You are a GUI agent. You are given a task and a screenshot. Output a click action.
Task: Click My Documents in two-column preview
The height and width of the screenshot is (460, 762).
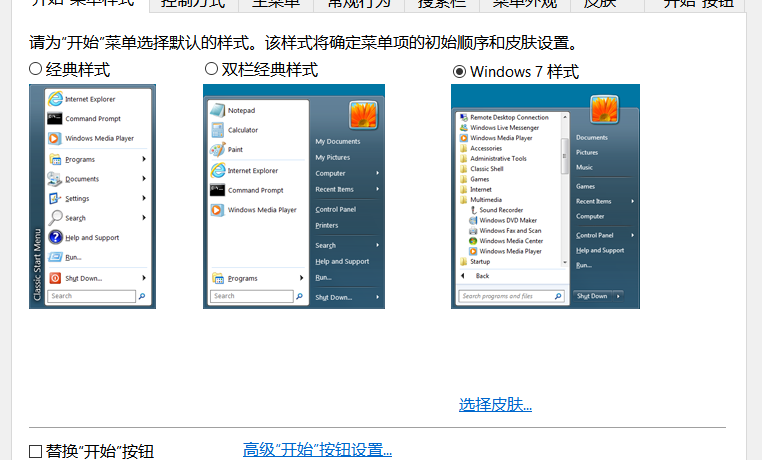tap(338, 141)
